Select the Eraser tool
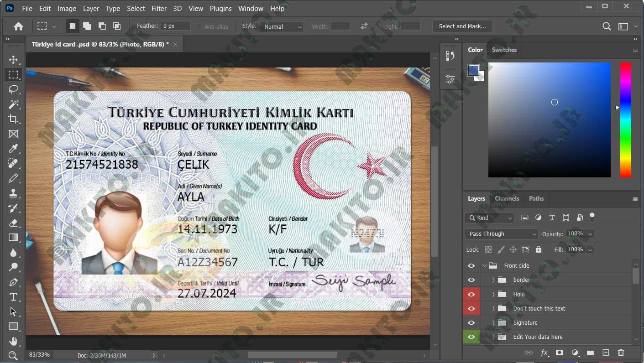 pyautogui.click(x=13, y=223)
